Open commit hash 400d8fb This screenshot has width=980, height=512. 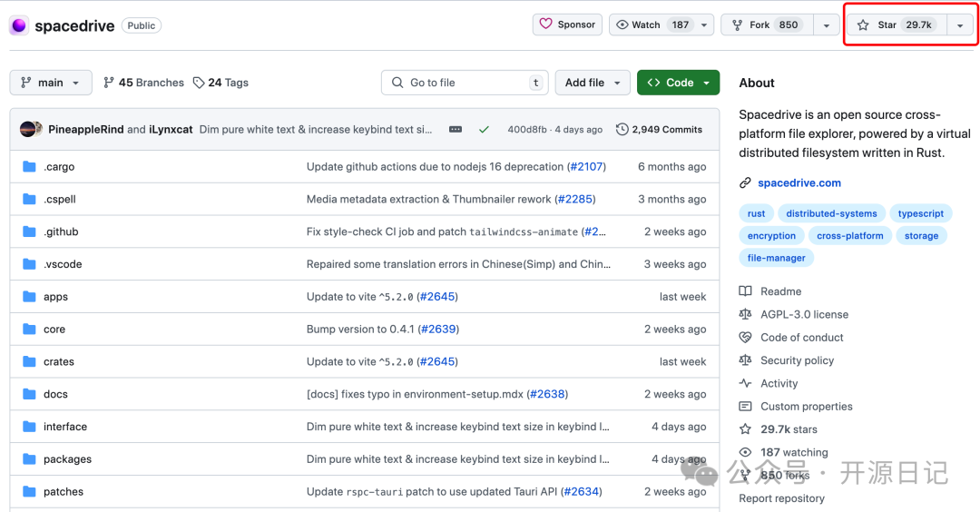[x=527, y=130]
